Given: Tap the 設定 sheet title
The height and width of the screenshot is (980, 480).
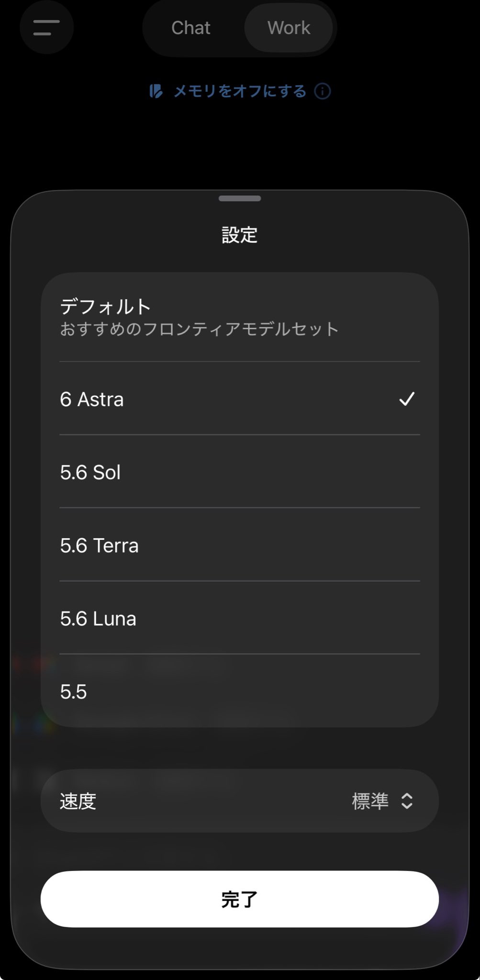Looking at the screenshot, I should point(240,235).
